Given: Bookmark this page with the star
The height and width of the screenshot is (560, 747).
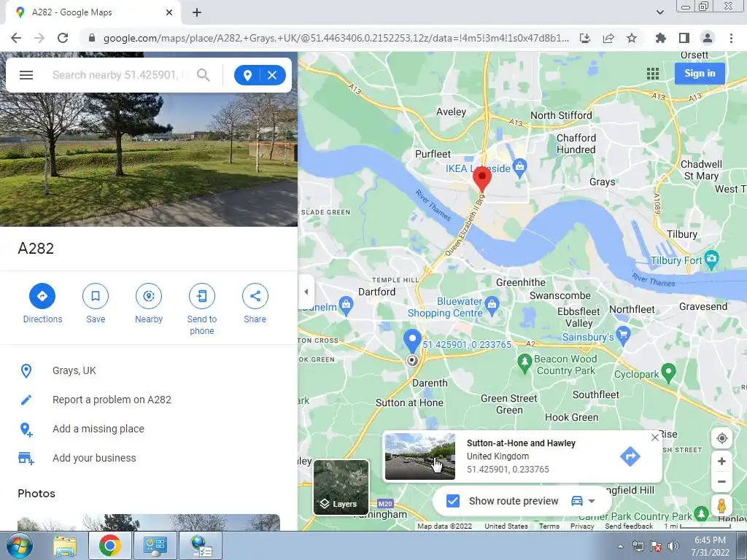Looking at the screenshot, I should pyautogui.click(x=632, y=38).
